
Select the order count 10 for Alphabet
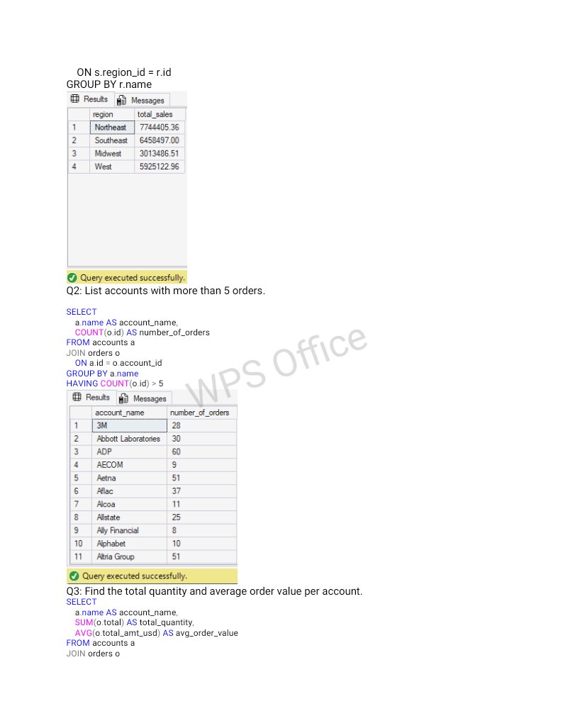(x=201, y=544)
